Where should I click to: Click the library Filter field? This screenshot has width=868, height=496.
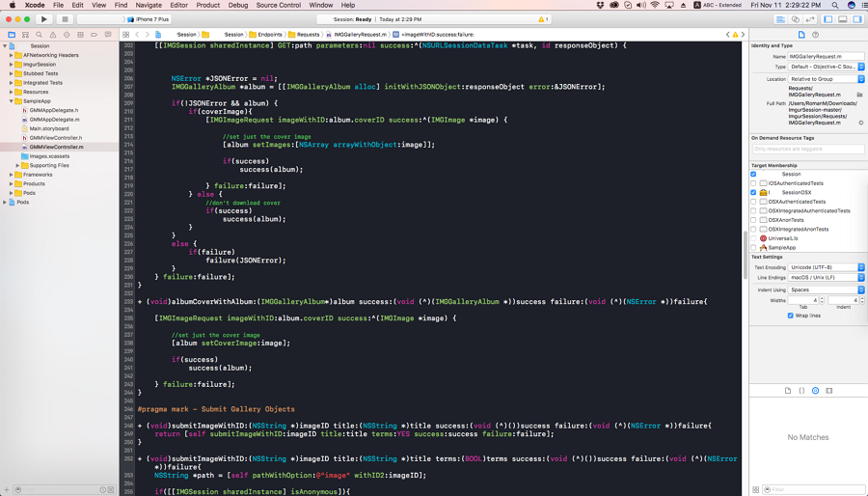(813, 490)
